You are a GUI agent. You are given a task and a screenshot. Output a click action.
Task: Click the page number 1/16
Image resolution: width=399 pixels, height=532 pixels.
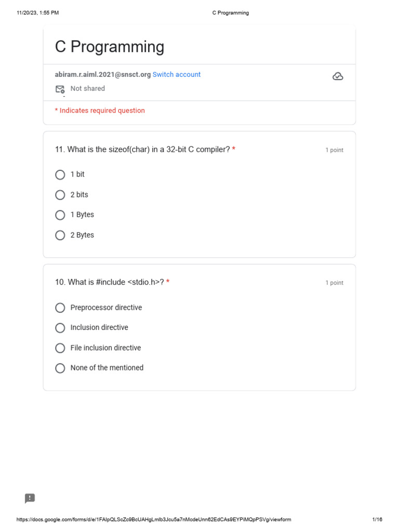377,520
